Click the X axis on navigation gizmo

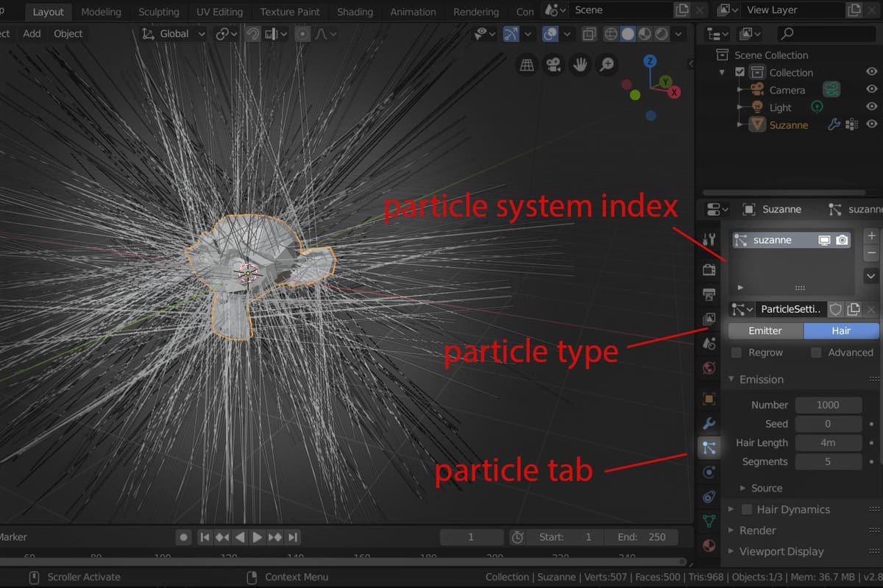[x=673, y=92]
